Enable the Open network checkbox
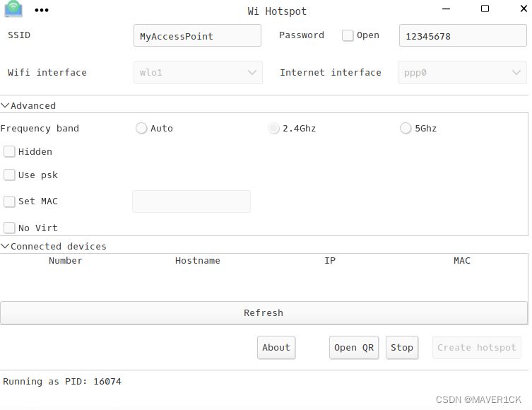Screen dimensions: 532x410 [348, 35]
